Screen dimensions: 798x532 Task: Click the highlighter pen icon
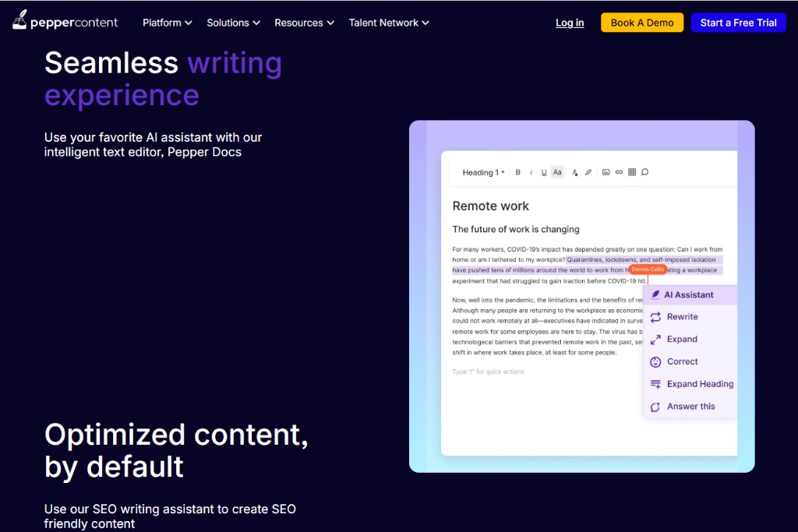click(588, 172)
